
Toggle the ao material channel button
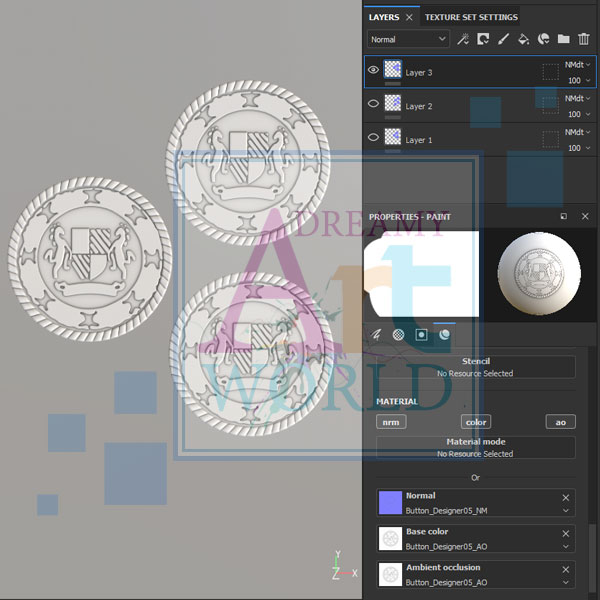[560, 422]
